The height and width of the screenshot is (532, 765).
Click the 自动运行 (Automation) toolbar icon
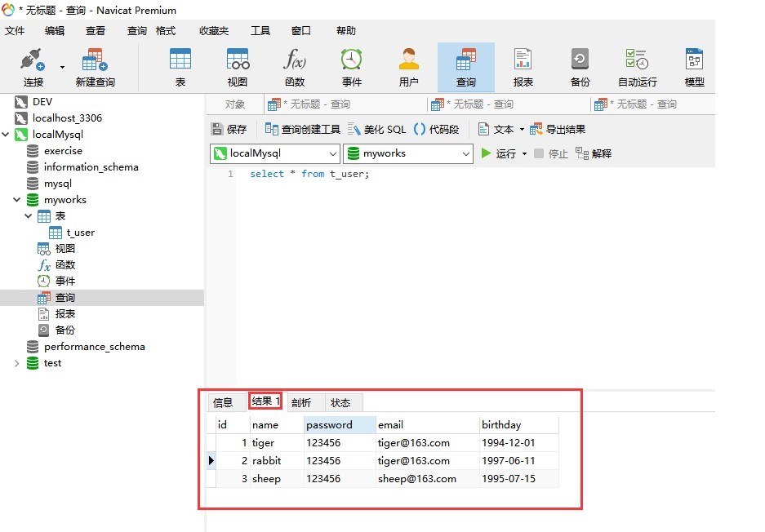(637, 67)
